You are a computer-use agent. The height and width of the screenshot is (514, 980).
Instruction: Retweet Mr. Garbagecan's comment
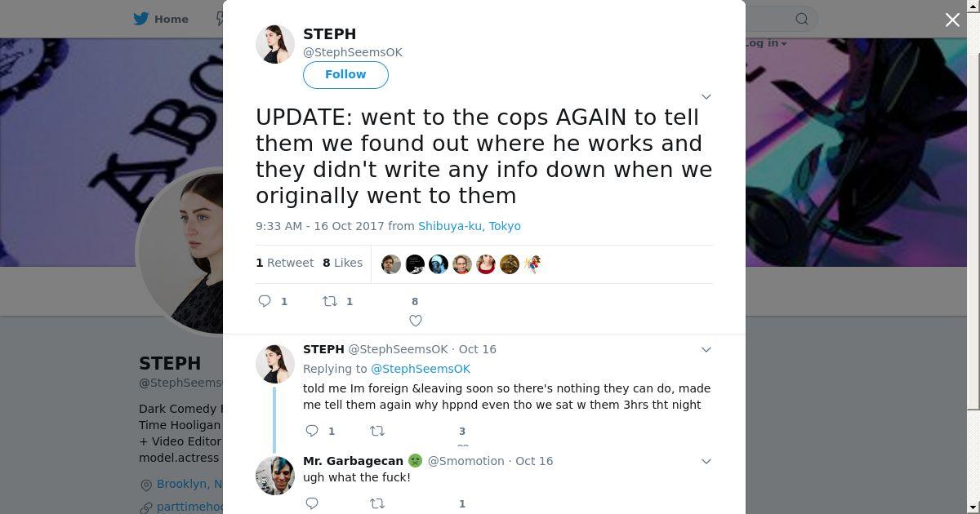click(377, 503)
